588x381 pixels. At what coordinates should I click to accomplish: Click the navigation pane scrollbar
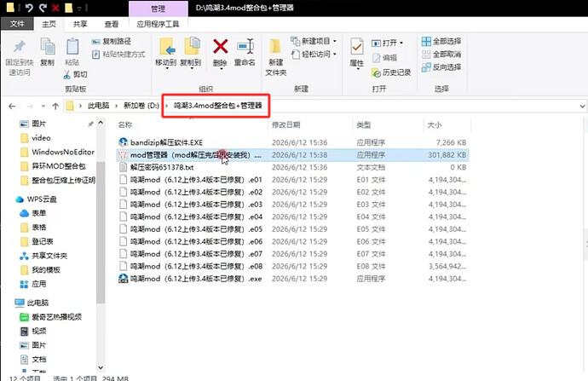coord(101,233)
